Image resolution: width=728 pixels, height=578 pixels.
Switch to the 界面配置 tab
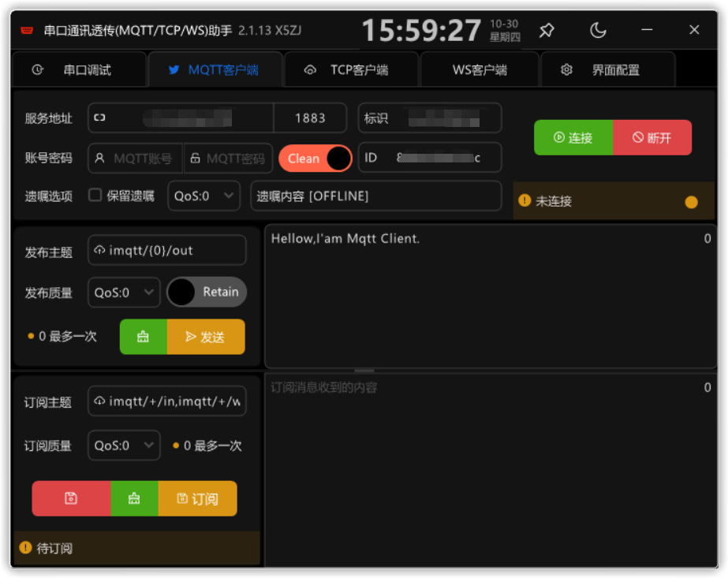pos(608,69)
